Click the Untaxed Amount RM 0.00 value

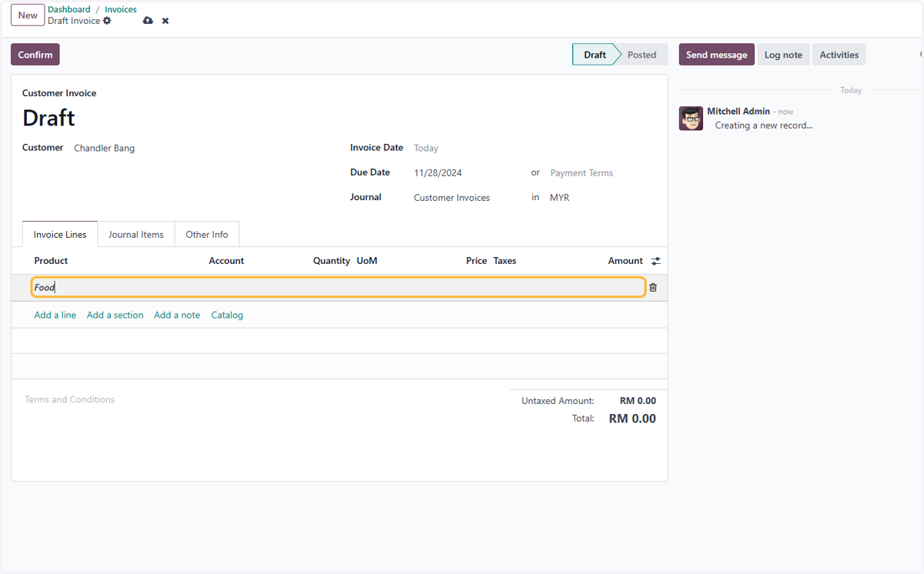(638, 401)
